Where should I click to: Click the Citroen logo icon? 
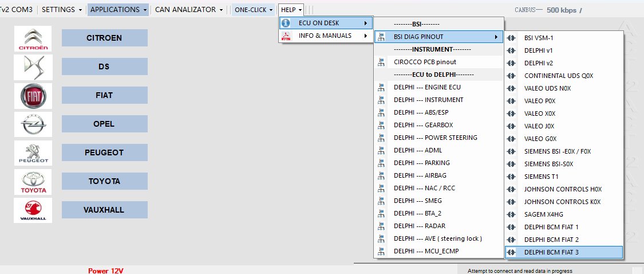[x=33, y=38]
